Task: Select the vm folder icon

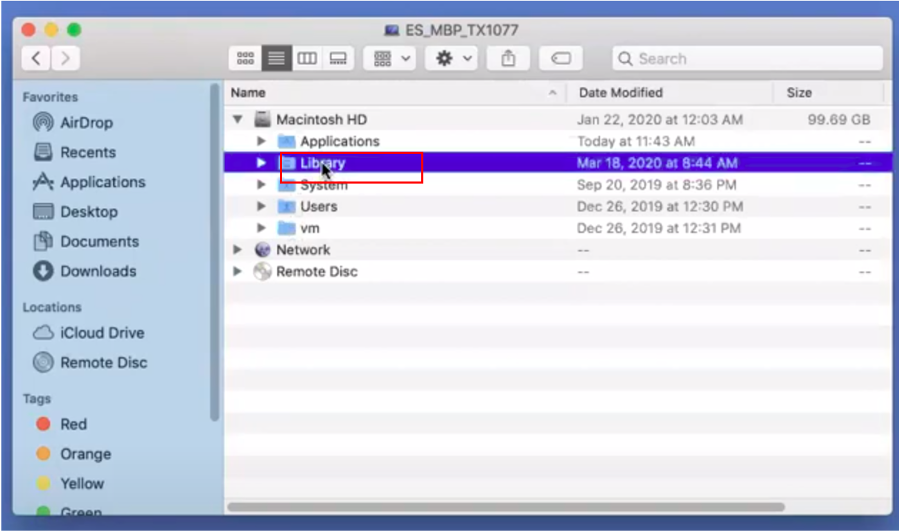Action: [286, 228]
